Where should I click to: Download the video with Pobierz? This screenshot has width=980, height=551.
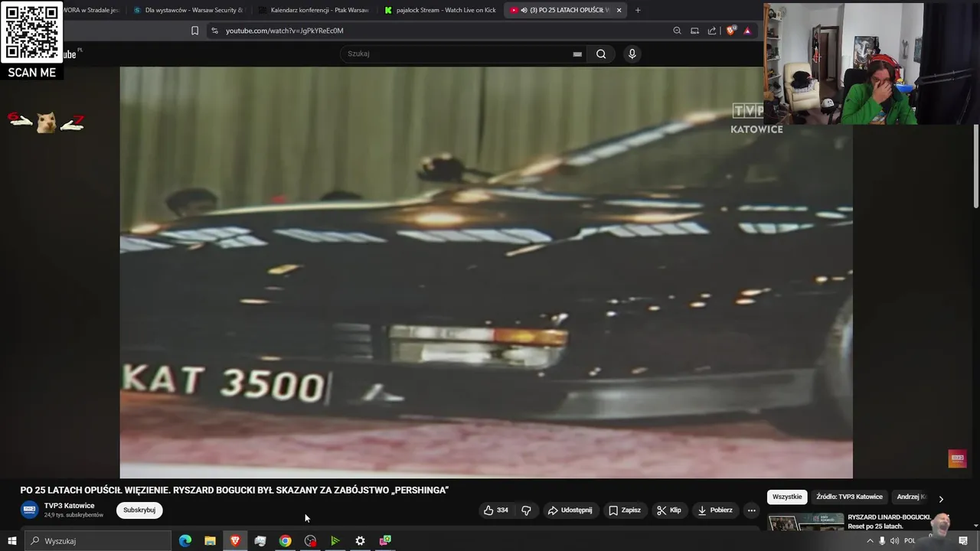(x=714, y=510)
